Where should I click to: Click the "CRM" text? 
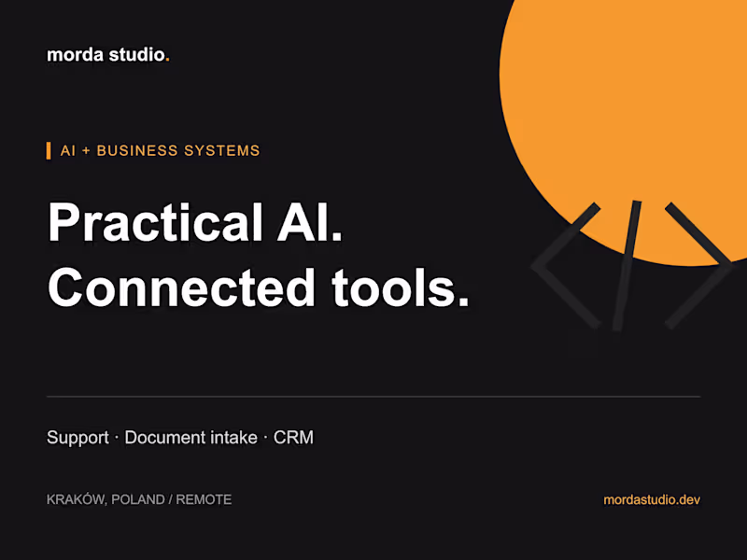(x=293, y=437)
